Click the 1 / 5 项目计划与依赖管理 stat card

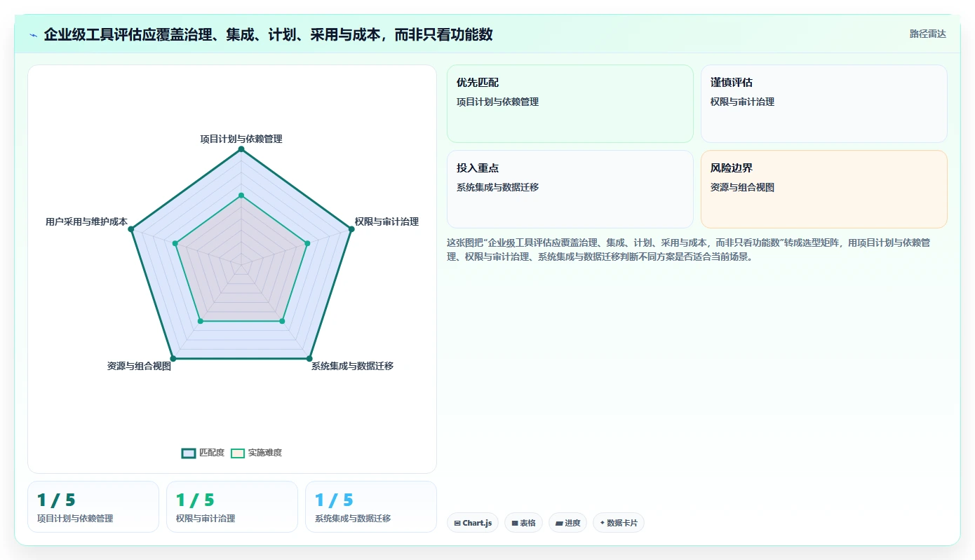(x=93, y=507)
